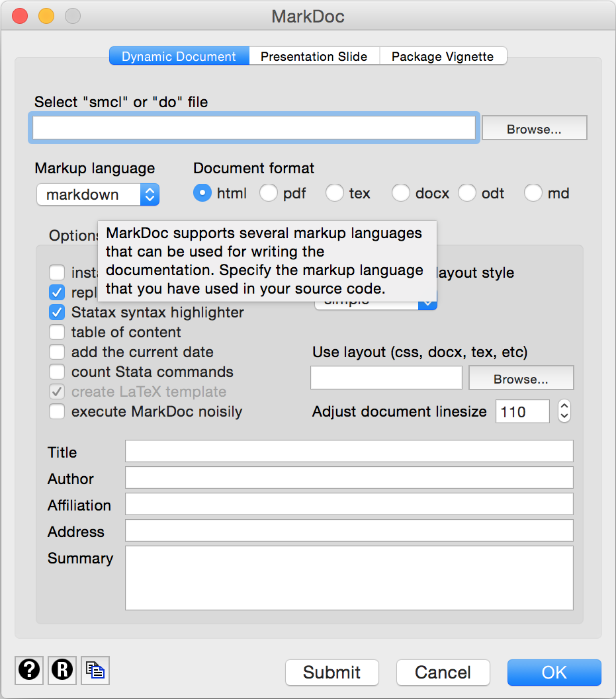Enable count Stata commands checkbox
Image resolution: width=616 pixels, height=699 pixels.
pyautogui.click(x=57, y=372)
